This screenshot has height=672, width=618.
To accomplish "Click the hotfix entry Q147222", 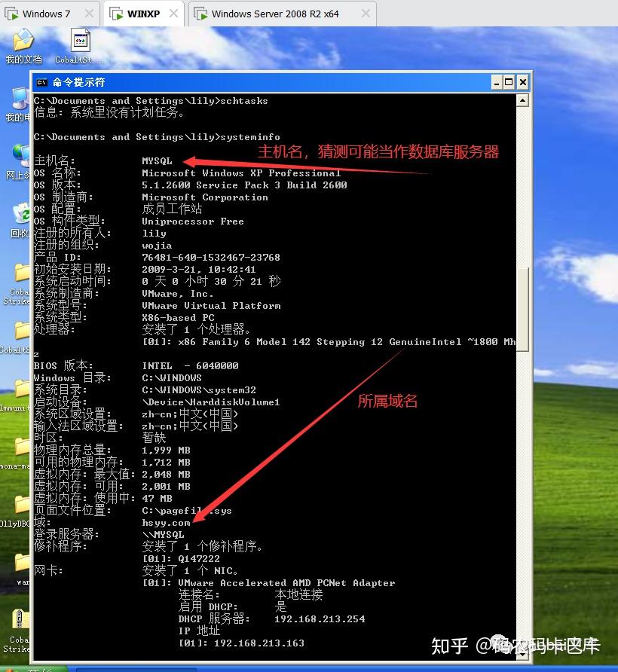I will [199, 559].
